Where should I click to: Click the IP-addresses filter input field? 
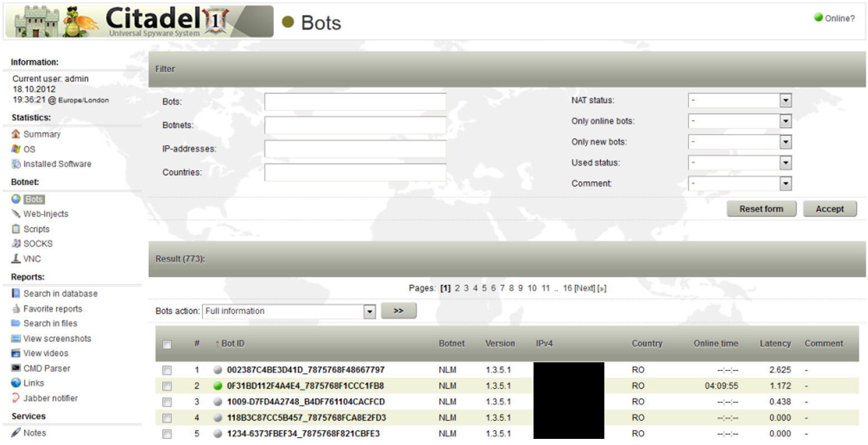point(355,149)
